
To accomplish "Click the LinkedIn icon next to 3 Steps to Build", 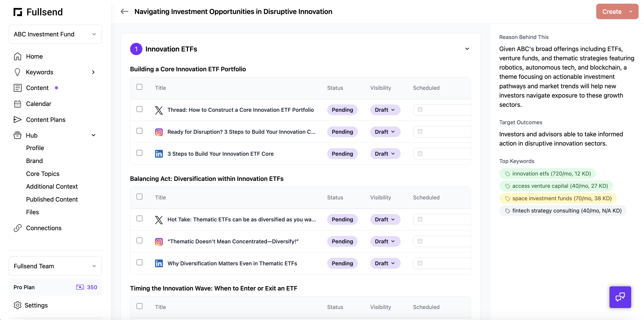I will pos(159,154).
